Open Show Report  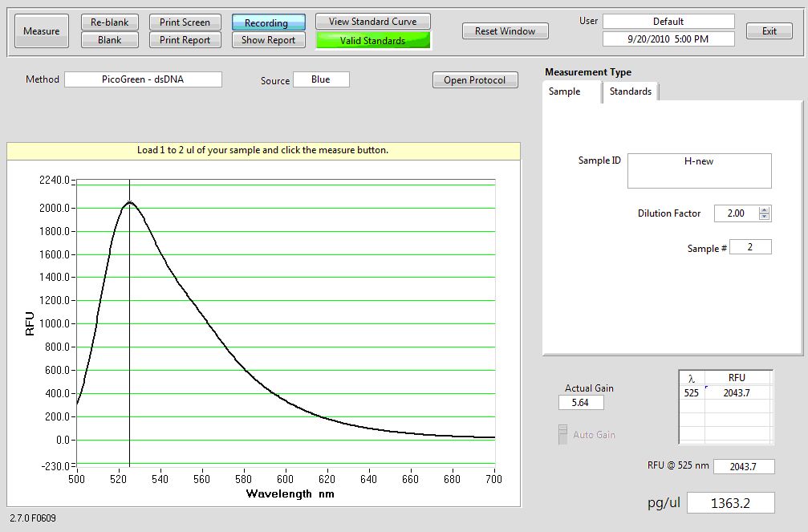click(269, 39)
